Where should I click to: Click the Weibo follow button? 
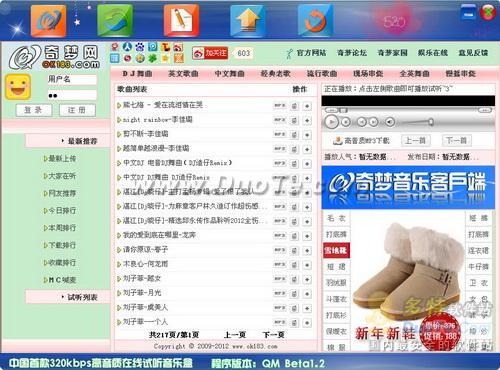coord(210,53)
